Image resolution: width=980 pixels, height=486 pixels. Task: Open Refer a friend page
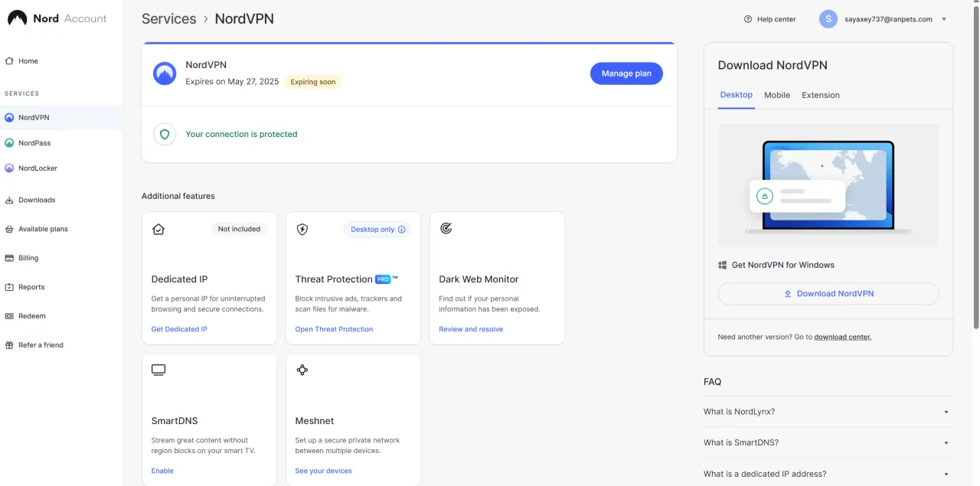(61, 345)
